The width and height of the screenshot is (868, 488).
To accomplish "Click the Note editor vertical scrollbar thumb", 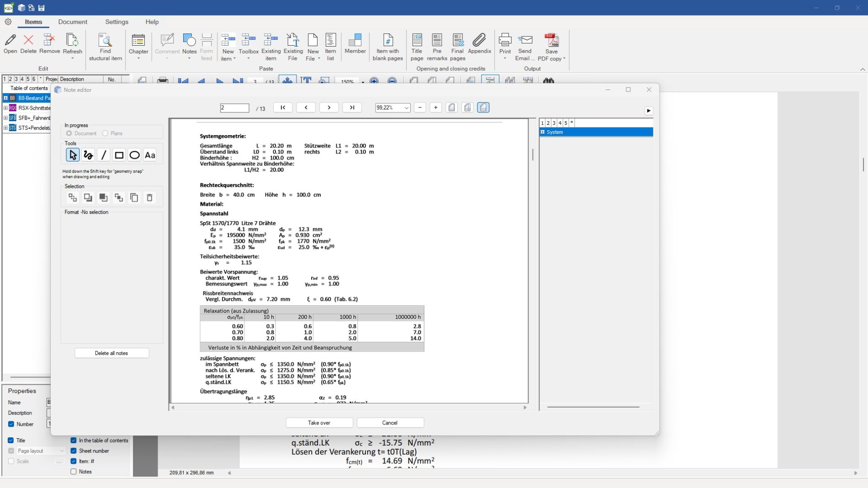I will pyautogui.click(x=533, y=154).
